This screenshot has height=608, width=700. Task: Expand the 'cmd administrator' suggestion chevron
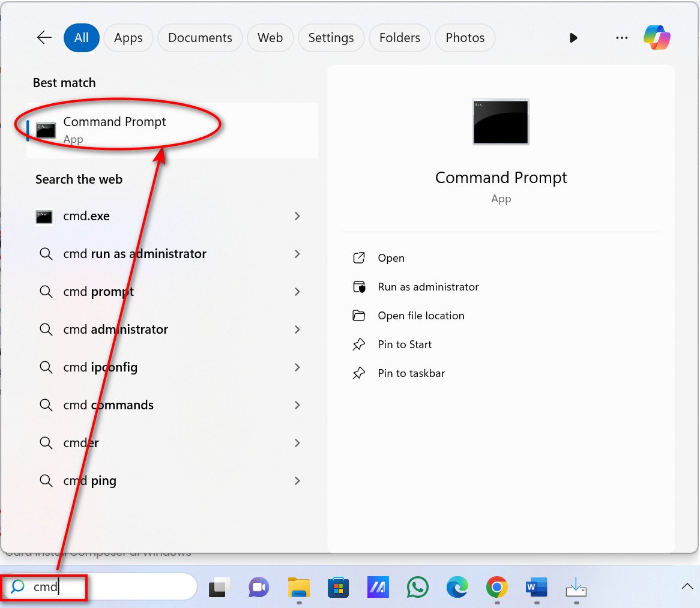297,330
